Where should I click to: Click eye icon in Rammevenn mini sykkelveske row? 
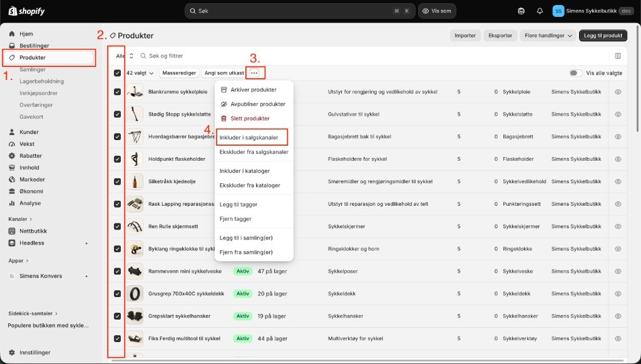pos(618,271)
